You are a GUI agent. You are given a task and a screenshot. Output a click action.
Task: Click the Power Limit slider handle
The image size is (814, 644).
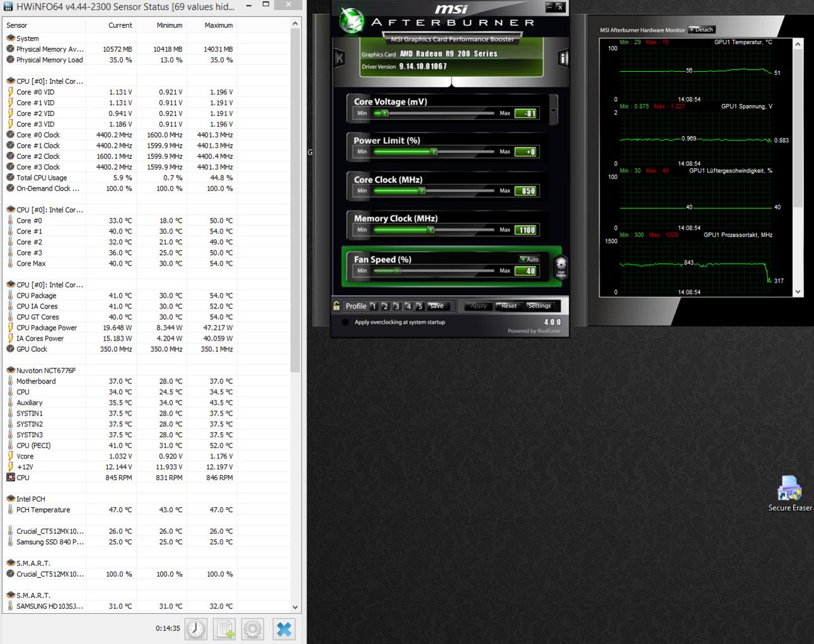point(434,152)
